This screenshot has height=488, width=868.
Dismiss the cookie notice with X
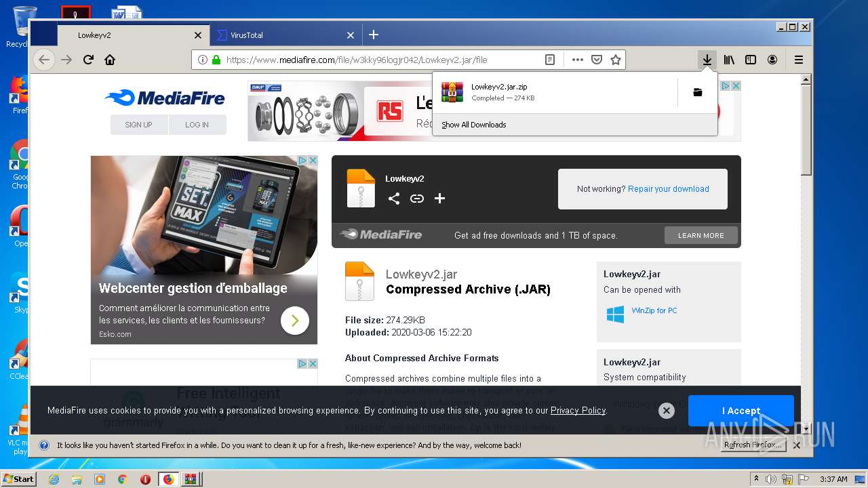[667, 410]
